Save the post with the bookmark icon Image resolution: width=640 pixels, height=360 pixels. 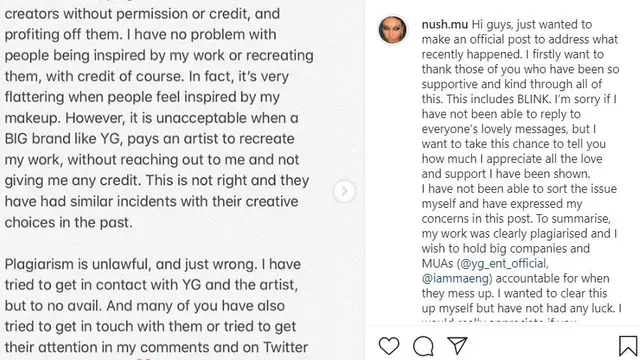click(628, 346)
